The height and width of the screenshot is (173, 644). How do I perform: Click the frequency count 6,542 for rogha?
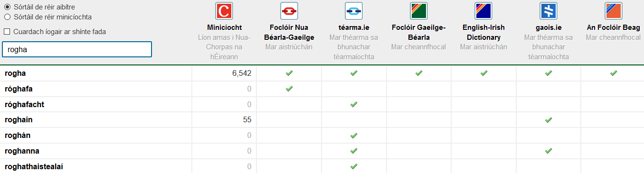[241, 73]
